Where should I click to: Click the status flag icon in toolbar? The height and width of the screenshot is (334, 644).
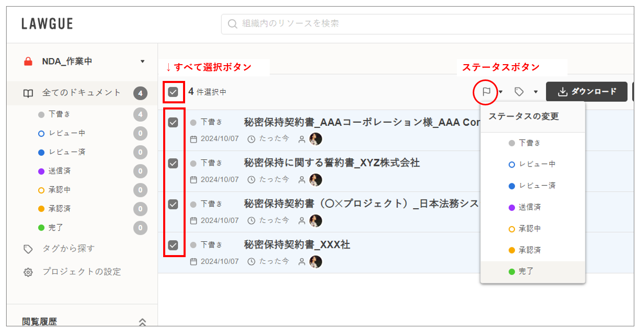click(486, 92)
